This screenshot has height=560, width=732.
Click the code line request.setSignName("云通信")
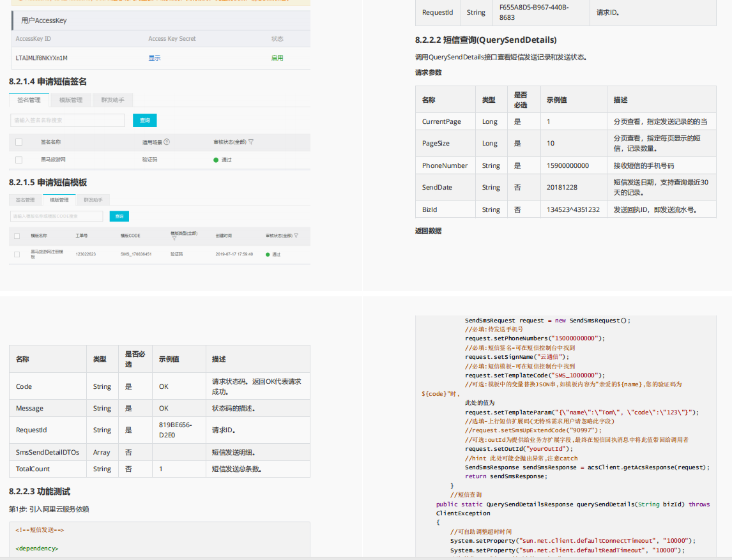click(517, 357)
